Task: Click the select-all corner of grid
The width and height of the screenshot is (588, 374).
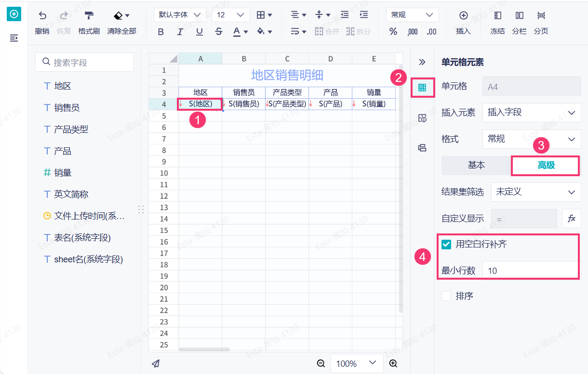Action: 164,59
